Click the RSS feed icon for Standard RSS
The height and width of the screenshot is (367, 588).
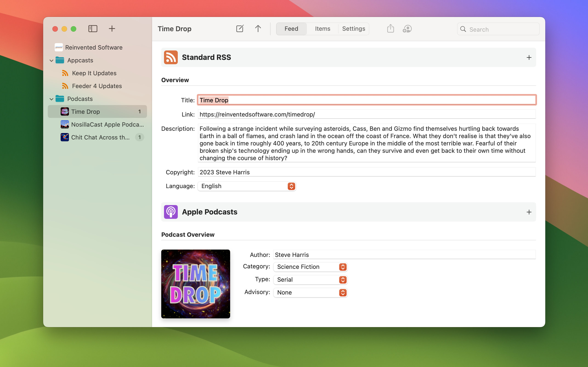(x=171, y=57)
